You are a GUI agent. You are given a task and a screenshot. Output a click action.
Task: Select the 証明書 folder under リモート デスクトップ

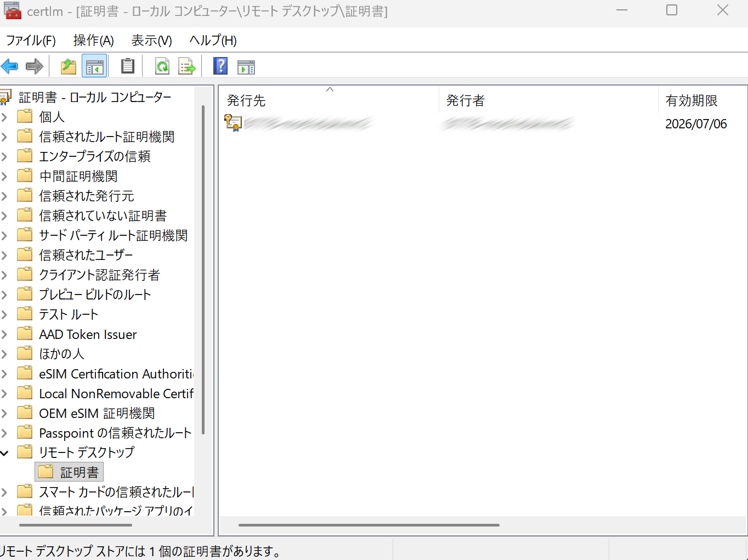point(76,471)
